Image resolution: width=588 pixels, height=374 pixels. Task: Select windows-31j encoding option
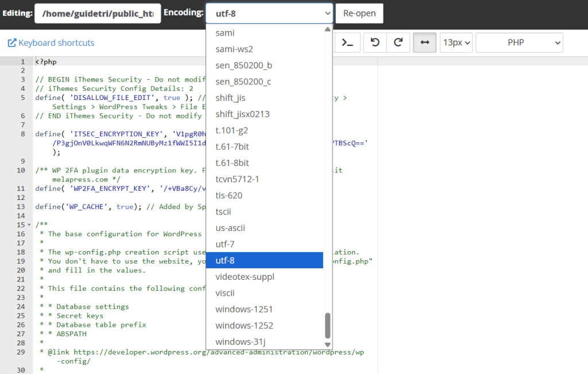point(264,341)
